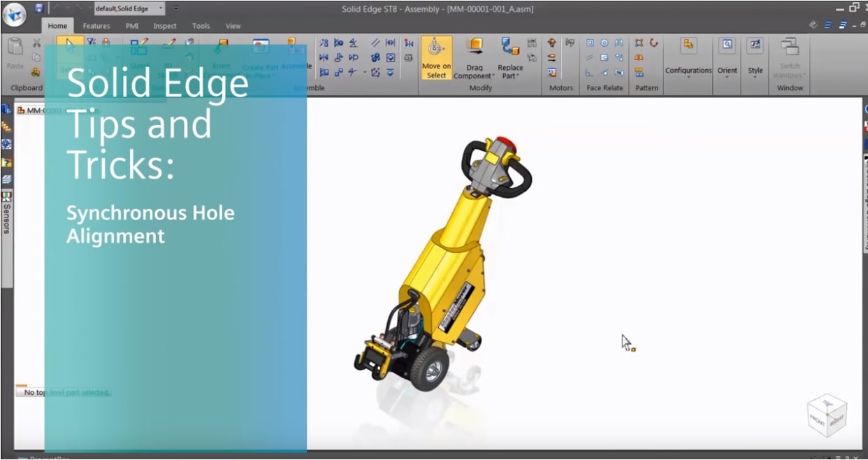Click the "Motors" group label
Screen dimensions: 868x460
point(561,88)
